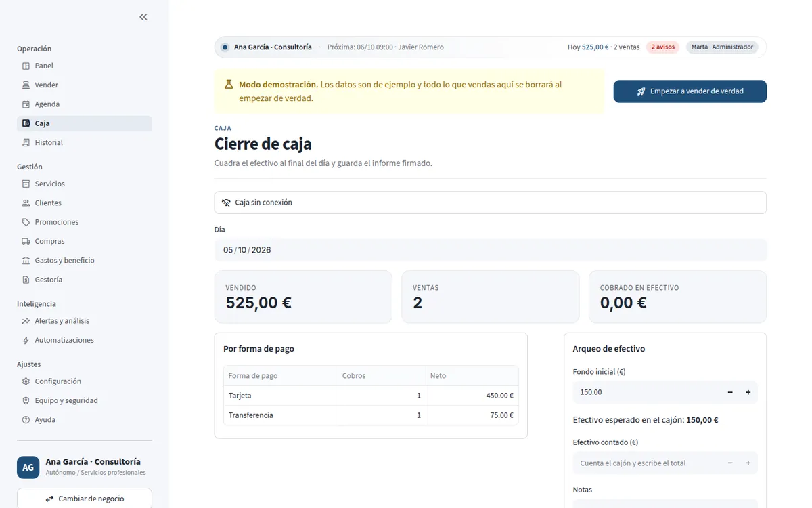Open the Vender section

85,85
